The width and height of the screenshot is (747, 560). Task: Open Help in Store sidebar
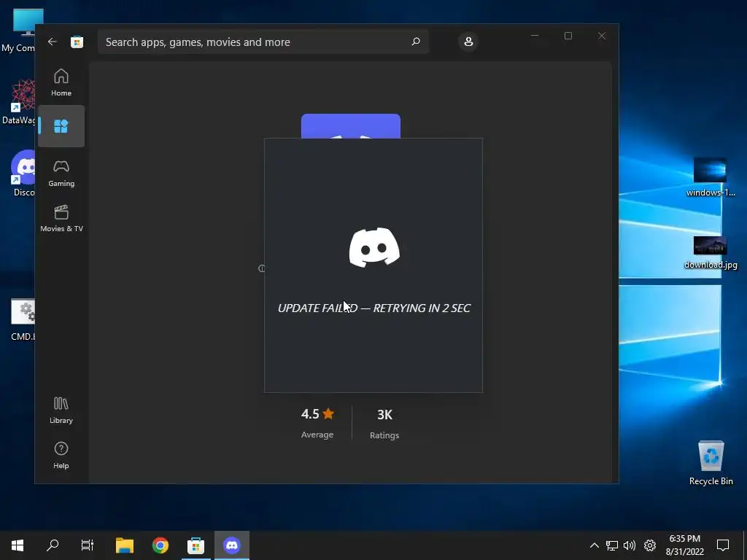[x=61, y=455]
